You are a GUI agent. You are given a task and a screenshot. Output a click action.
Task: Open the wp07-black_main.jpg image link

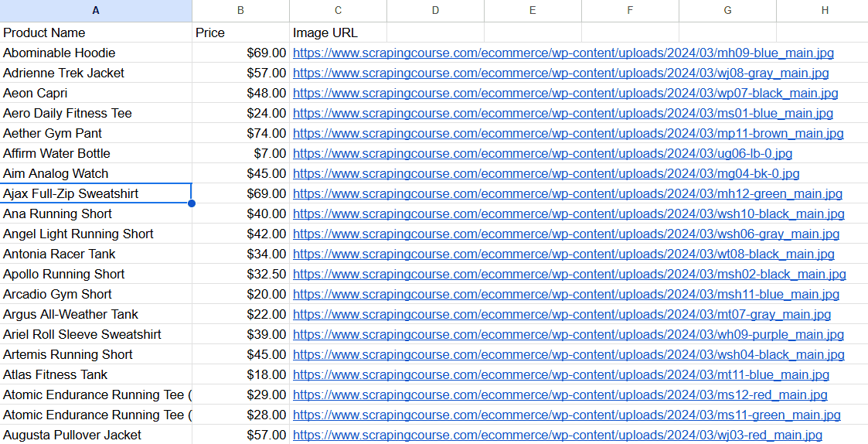(565, 93)
